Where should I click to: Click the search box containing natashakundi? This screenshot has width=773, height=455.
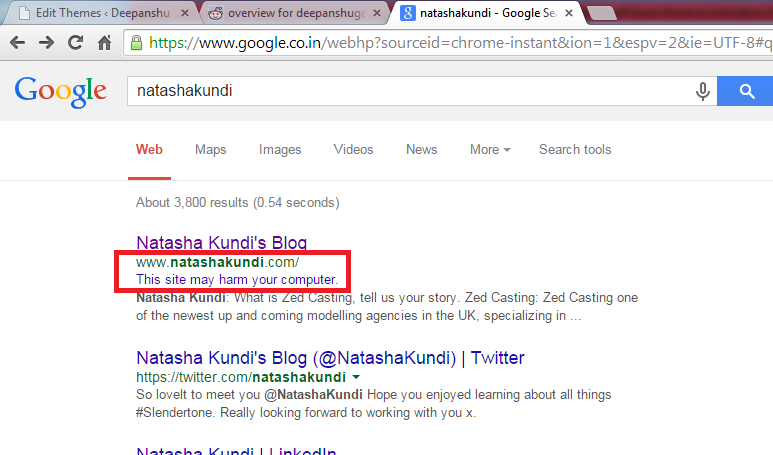[400, 92]
